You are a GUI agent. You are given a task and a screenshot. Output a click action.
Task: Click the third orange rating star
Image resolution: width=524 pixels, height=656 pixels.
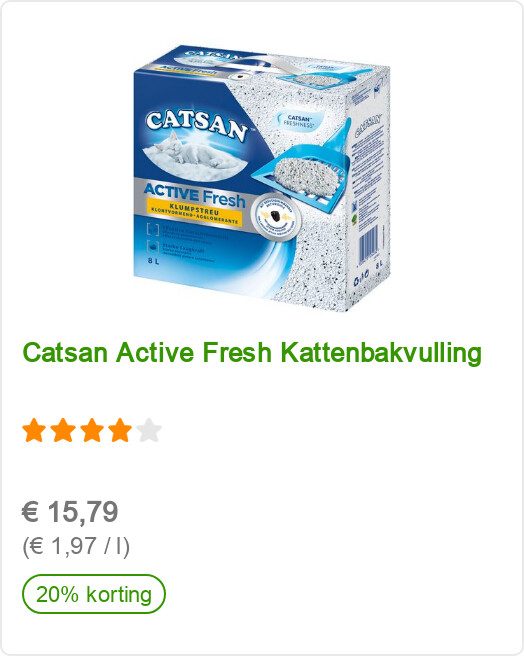[x=92, y=430]
